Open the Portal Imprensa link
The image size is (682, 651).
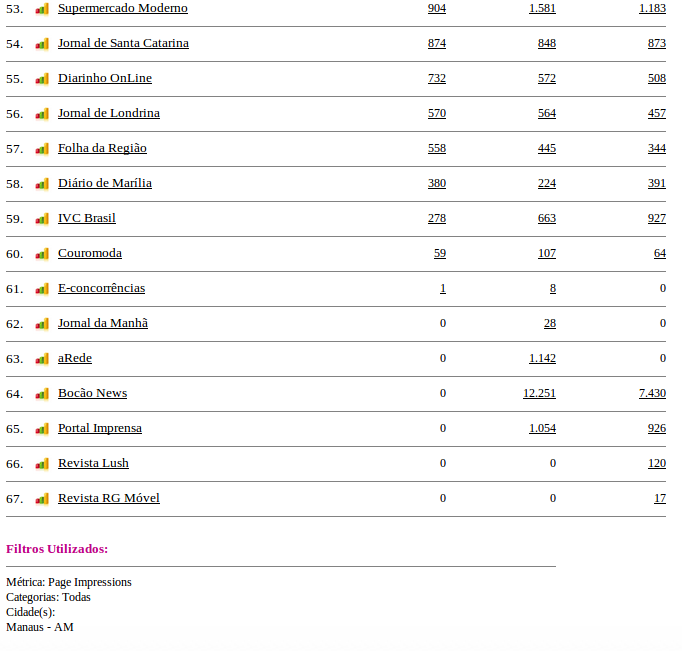pyautogui.click(x=100, y=428)
